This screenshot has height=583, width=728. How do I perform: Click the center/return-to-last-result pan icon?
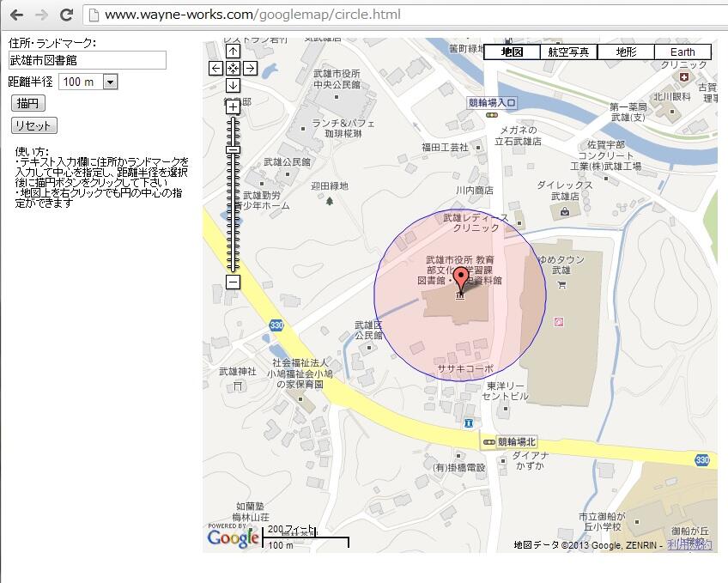pos(233,69)
